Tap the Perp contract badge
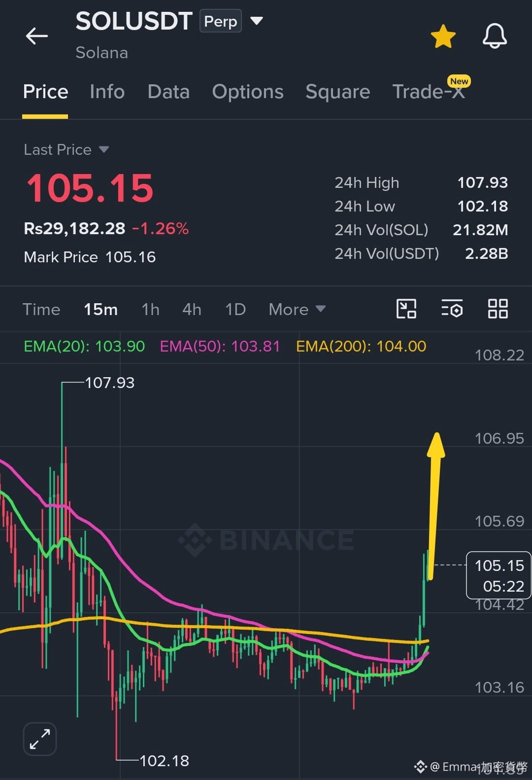This screenshot has width=532, height=780. [x=221, y=21]
